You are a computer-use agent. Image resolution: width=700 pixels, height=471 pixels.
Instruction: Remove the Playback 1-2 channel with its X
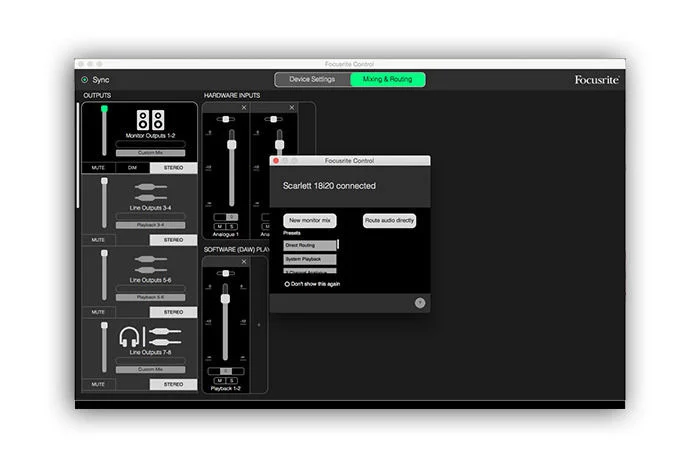[x=244, y=262]
